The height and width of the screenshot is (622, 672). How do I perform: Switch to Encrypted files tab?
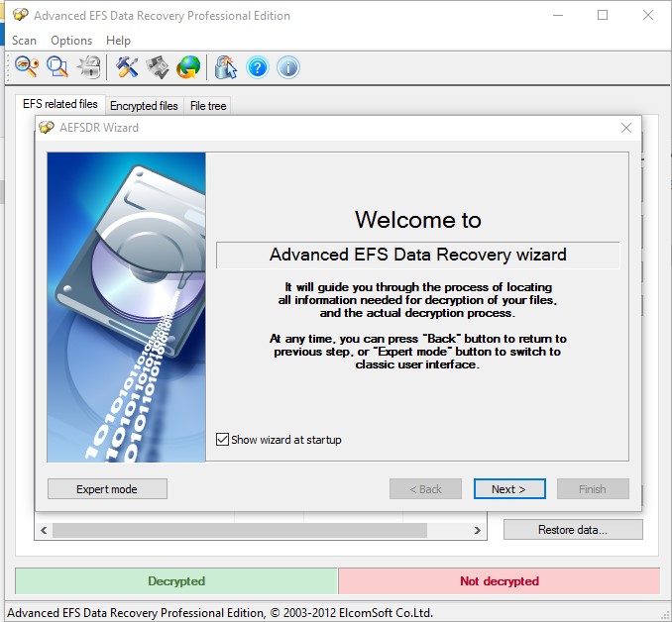click(144, 106)
